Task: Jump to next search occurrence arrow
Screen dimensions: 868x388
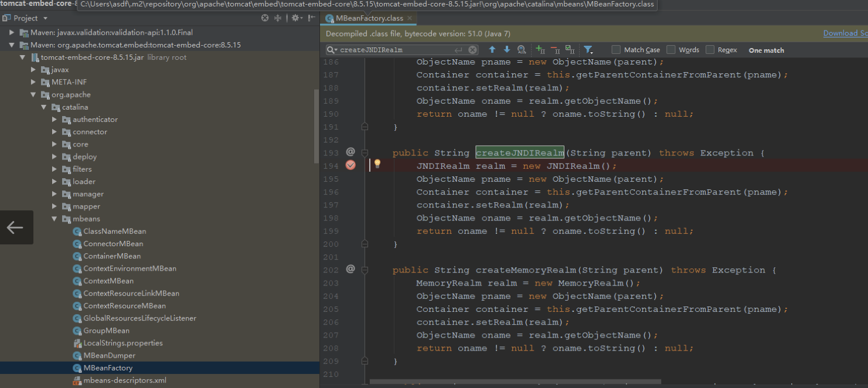Action: 507,50
